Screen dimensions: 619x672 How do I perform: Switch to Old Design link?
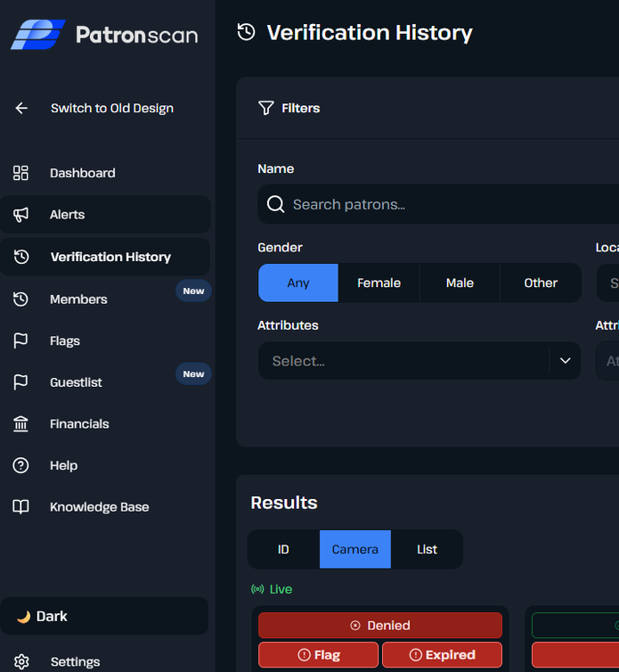(x=112, y=108)
